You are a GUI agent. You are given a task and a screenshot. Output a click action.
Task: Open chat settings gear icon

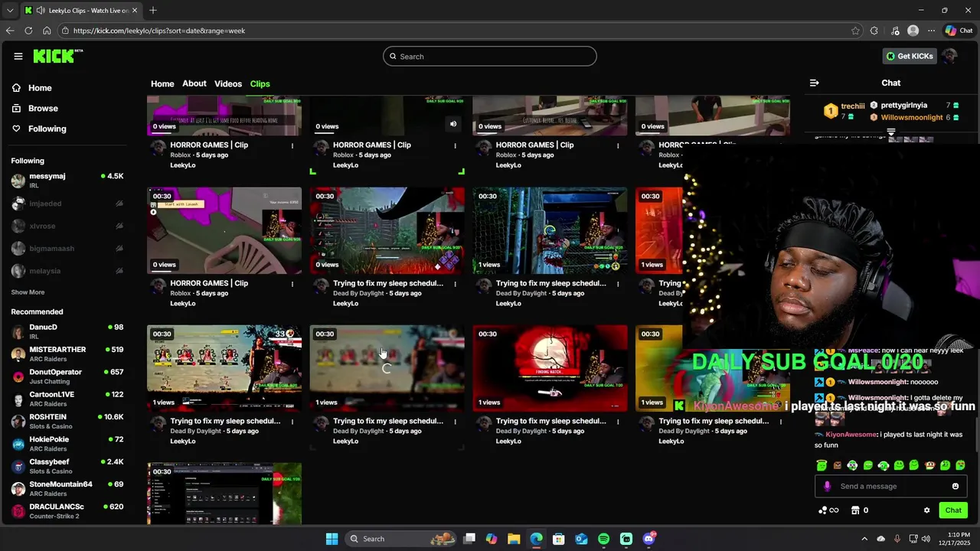pyautogui.click(x=926, y=510)
